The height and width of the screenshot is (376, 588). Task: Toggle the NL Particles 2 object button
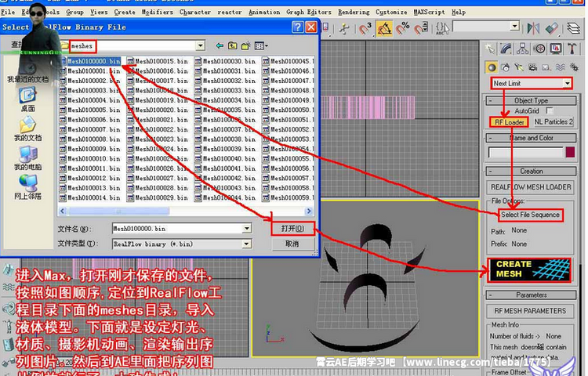tap(554, 121)
